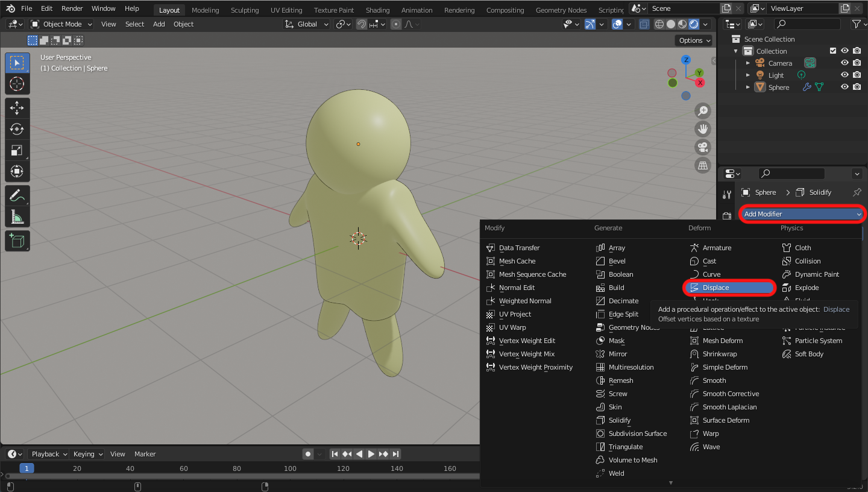Screen dimensions: 868x492
Task: Open Global transform orientation dropdown
Action: 307,24
